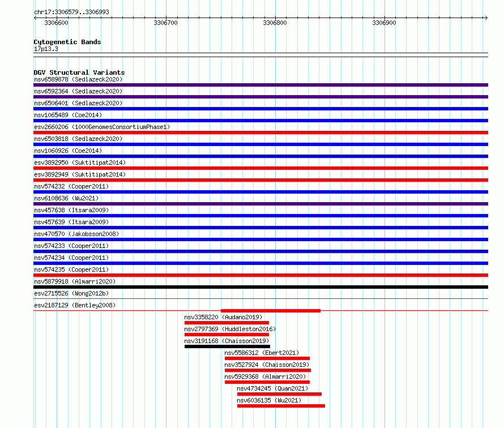This screenshot has height=428, width=504.
Task: Open variant nsv3358220 (Audano2019) label
Action: [x=223, y=317]
